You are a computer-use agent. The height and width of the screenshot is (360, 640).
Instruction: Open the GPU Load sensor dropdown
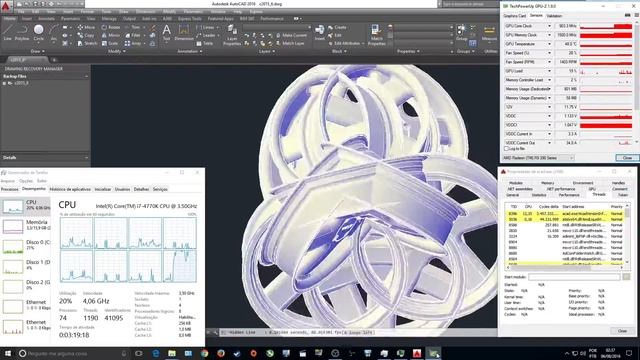click(x=549, y=71)
